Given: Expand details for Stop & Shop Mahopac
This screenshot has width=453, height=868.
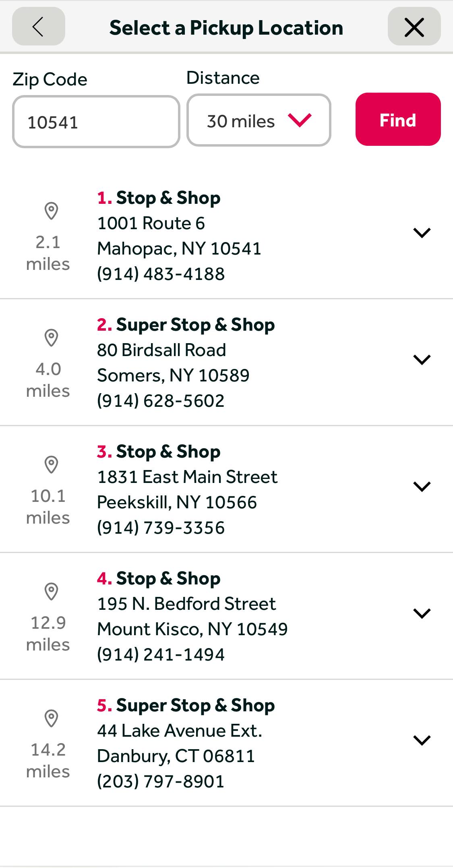Looking at the screenshot, I should point(422,232).
